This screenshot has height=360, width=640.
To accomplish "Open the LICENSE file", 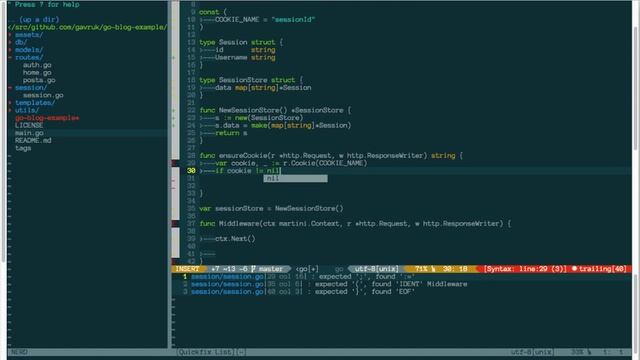I will (x=29, y=125).
